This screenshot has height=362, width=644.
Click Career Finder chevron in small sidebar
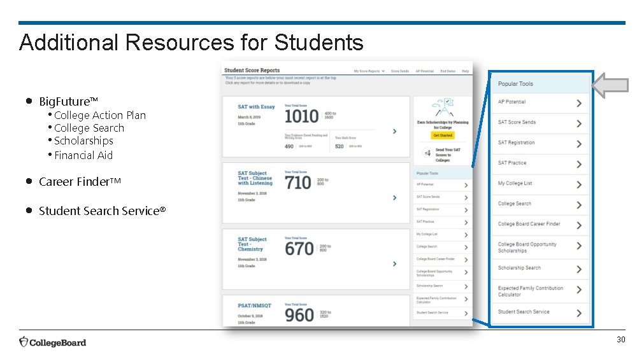466,260
